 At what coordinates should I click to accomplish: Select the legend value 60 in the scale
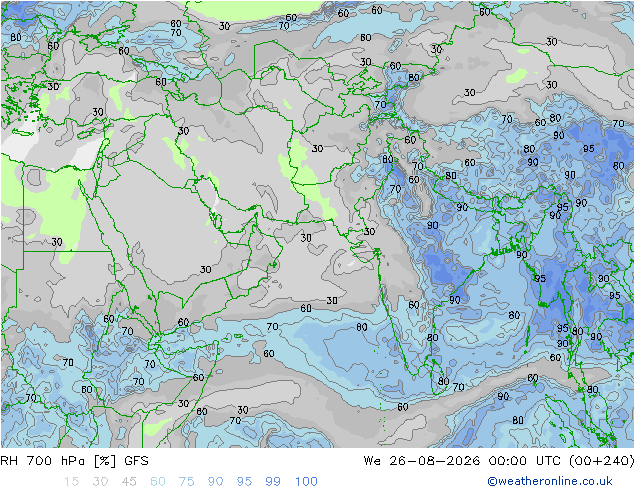click(158, 481)
